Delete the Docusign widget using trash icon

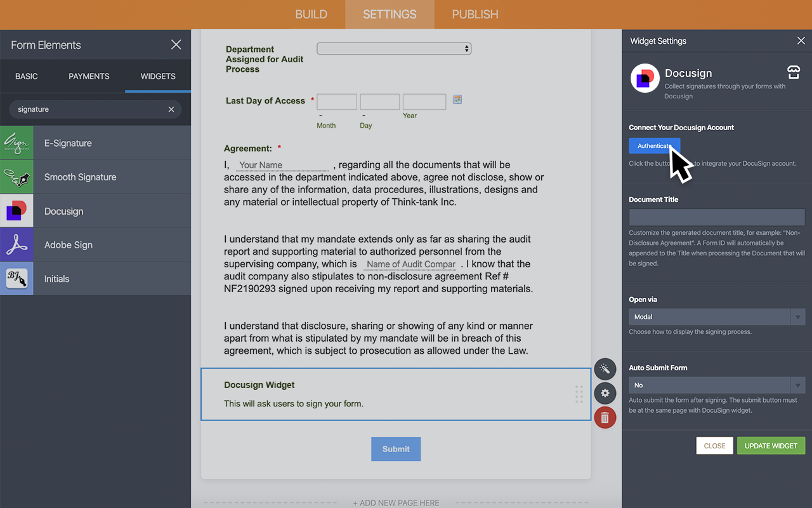pos(605,417)
